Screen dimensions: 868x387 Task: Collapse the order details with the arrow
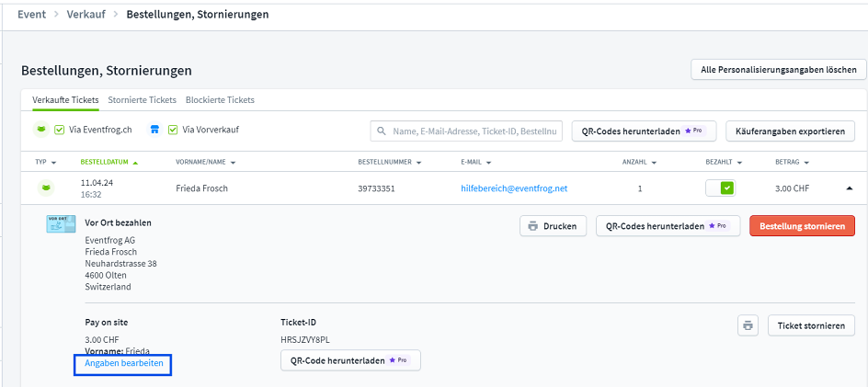point(849,188)
